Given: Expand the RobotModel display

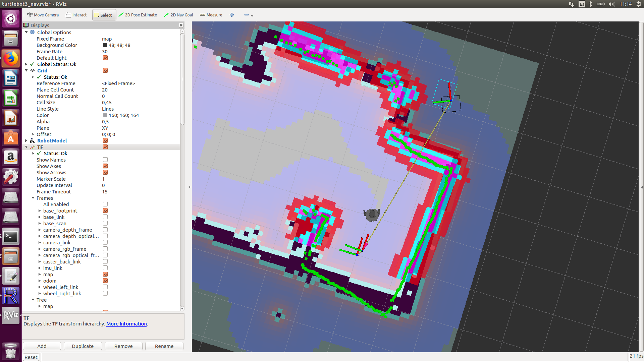Looking at the screenshot, I should tap(26, 141).
